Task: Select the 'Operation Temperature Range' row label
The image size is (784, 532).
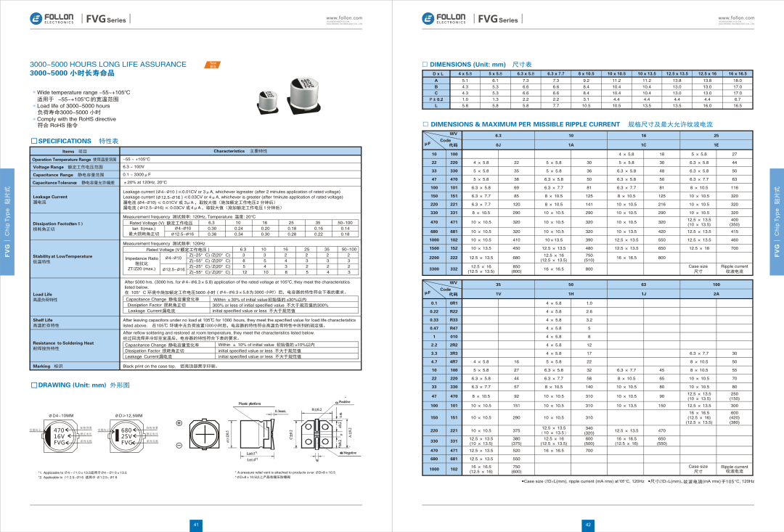Action: 75,160
